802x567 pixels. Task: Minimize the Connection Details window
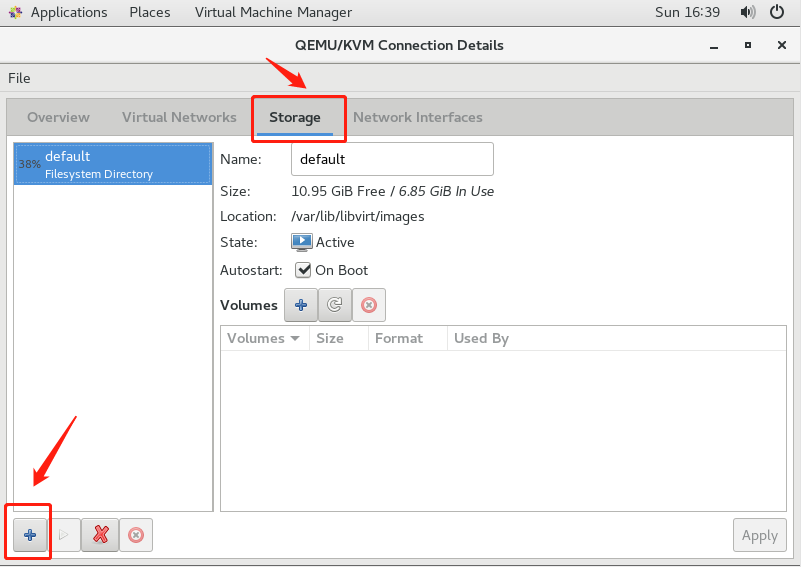tap(714, 46)
